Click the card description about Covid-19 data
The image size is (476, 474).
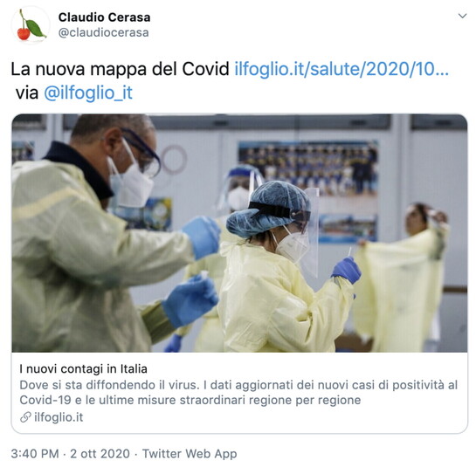238,392
